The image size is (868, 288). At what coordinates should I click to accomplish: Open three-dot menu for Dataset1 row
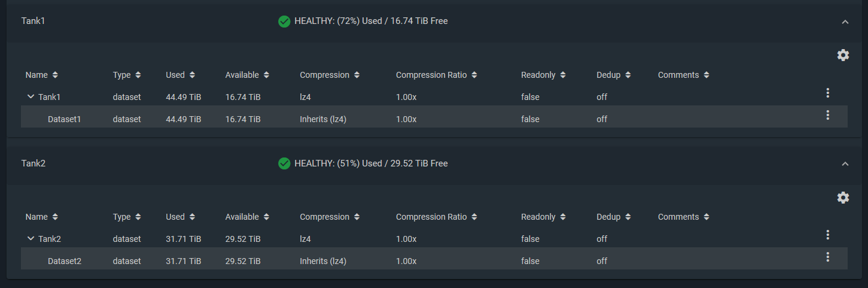coord(828,115)
